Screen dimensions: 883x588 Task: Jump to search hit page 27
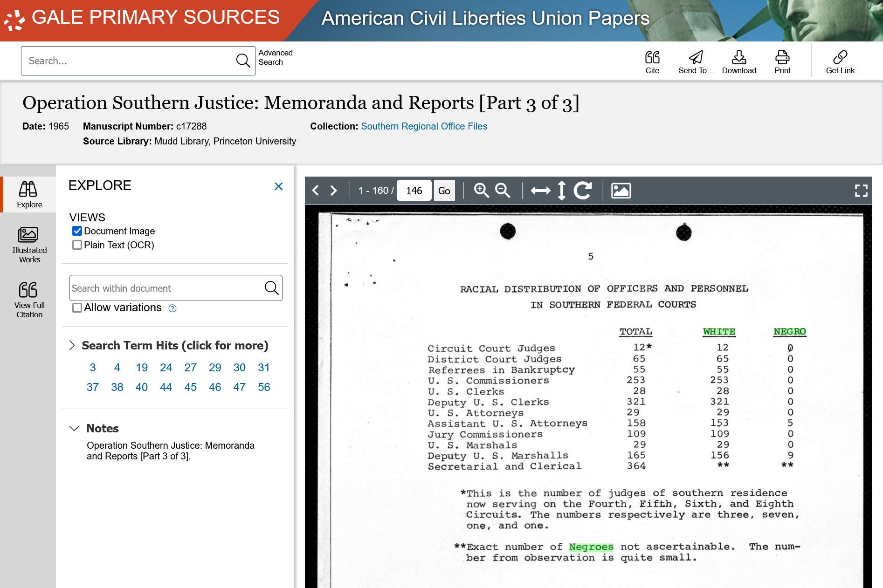click(x=191, y=368)
